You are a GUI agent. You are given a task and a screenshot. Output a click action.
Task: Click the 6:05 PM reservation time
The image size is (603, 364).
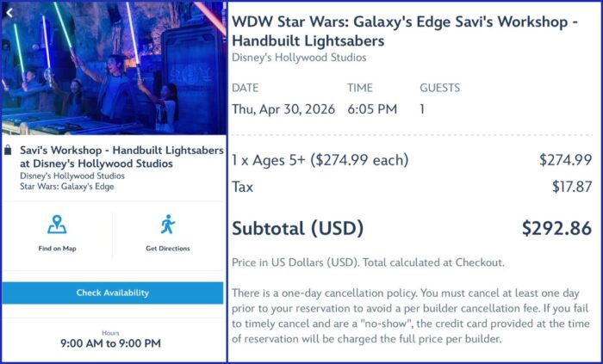click(372, 109)
